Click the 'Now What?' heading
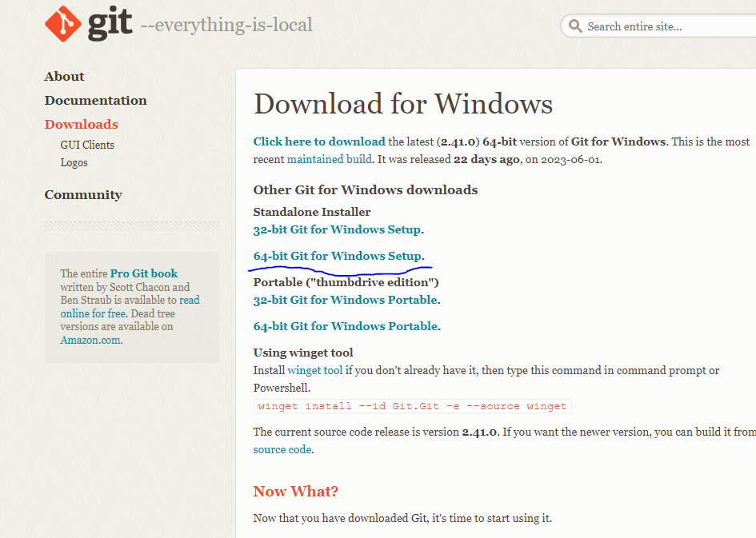The image size is (756, 538). [295, 492]
